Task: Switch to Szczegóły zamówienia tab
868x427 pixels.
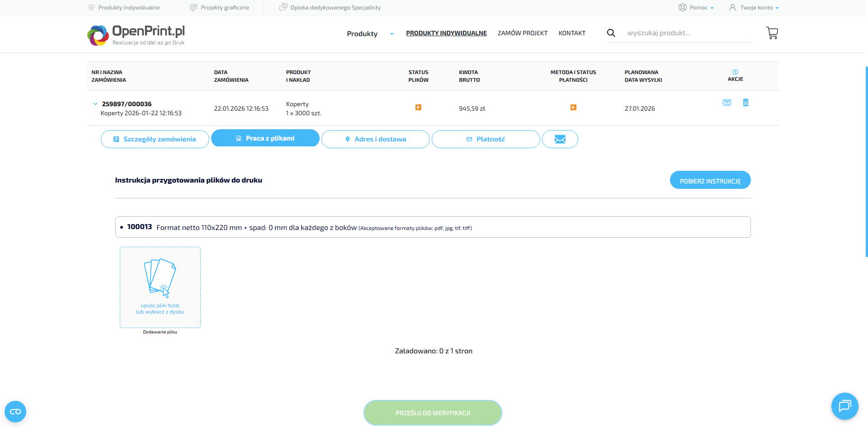Action: pos(155,139)
